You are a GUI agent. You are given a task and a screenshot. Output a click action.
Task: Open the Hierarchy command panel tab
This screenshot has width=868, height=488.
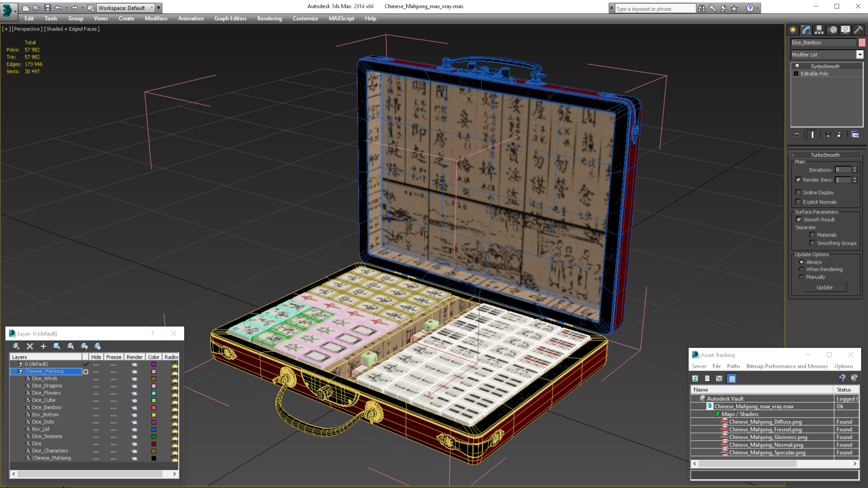pos(819,30)
